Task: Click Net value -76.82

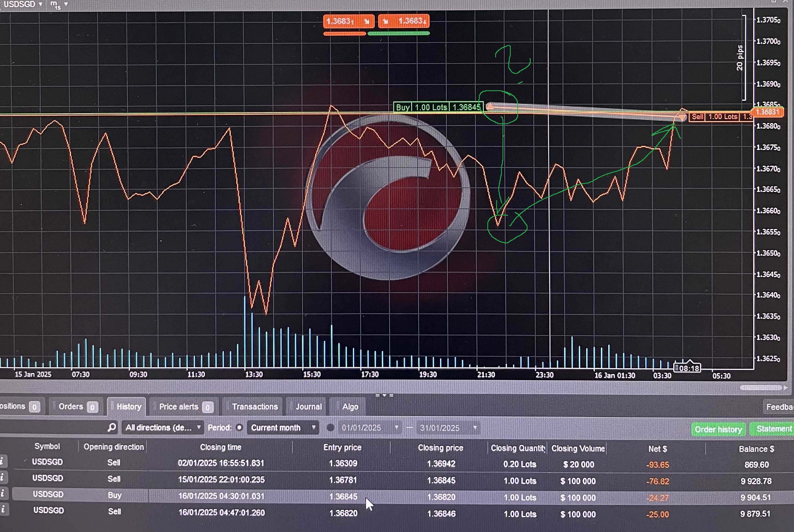Action: tap(657, 481)
